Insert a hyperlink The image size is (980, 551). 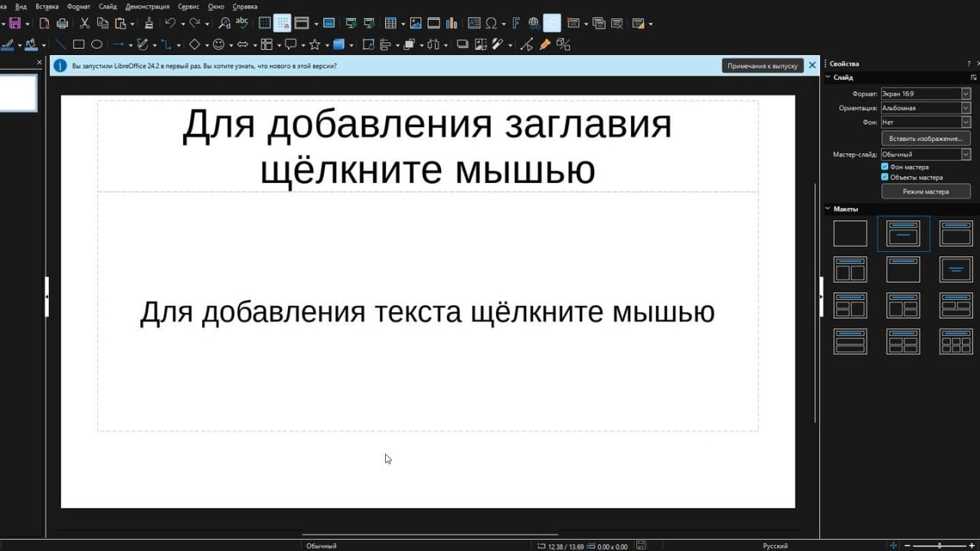click(534, 23)
